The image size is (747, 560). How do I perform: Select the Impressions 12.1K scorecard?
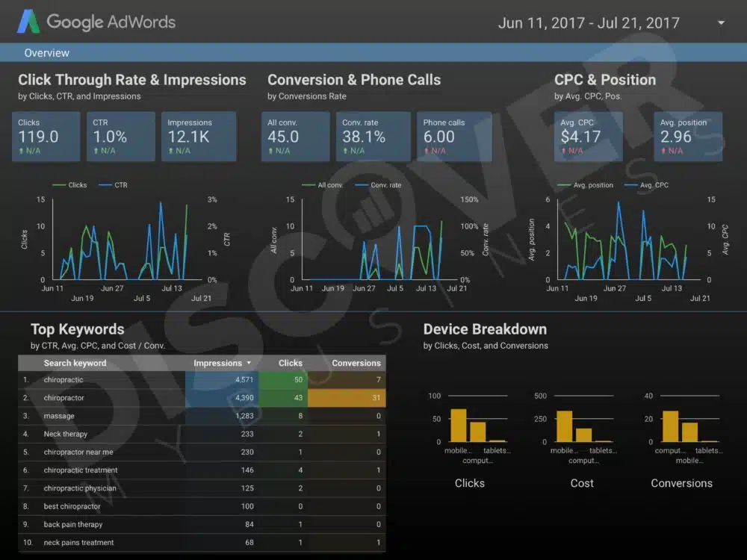[199, 137]
